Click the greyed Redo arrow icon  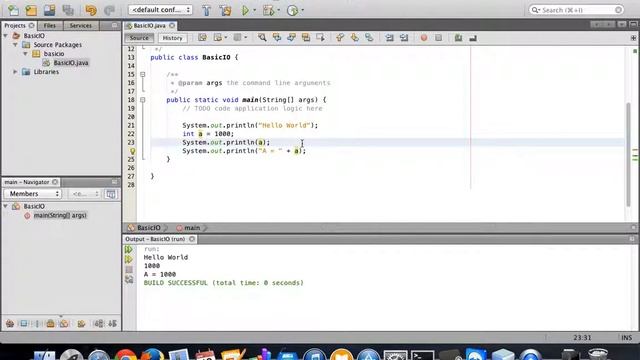[x=109, y=10]
